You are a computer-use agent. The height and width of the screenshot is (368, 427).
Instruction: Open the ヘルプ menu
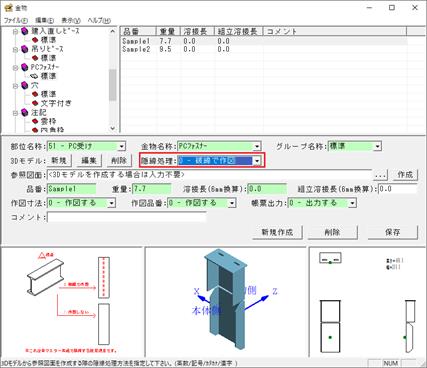(x=99, y=20)
